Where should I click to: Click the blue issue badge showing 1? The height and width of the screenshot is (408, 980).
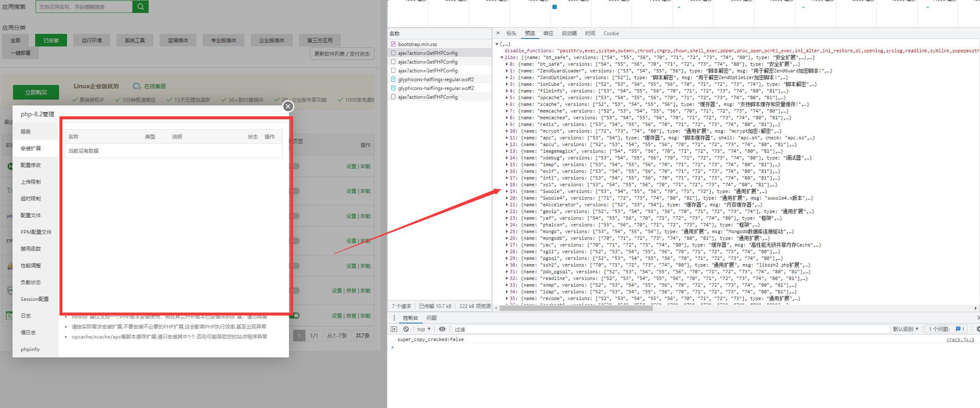pos(960,329)
